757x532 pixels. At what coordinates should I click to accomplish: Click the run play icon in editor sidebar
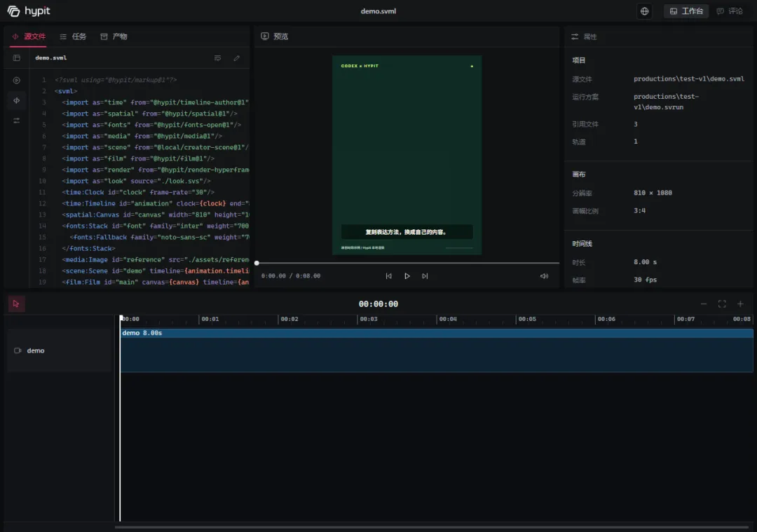(16, 80)
